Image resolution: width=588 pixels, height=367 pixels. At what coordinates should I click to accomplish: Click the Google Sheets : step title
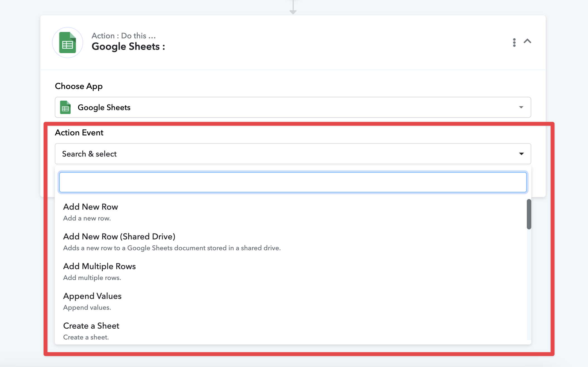[x=128, y=47]
